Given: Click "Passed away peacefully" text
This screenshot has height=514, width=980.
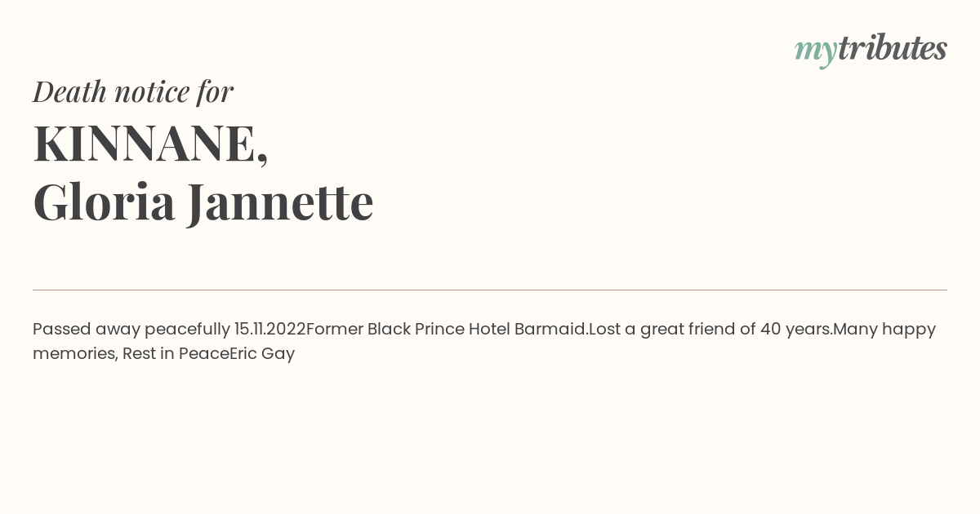Looking at the screenshot, I should coord(131,330).
